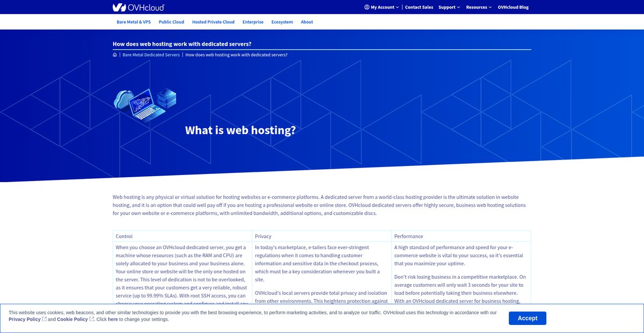This screenshot has height=333, width=644.
Task: Open Enterprise menu
Action: [253, 22]
